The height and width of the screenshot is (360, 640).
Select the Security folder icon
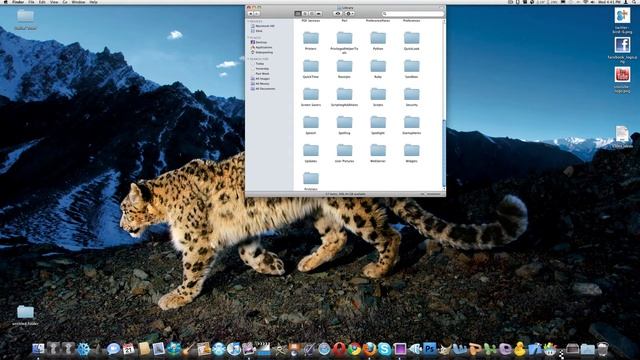click(x=411, y=95)
